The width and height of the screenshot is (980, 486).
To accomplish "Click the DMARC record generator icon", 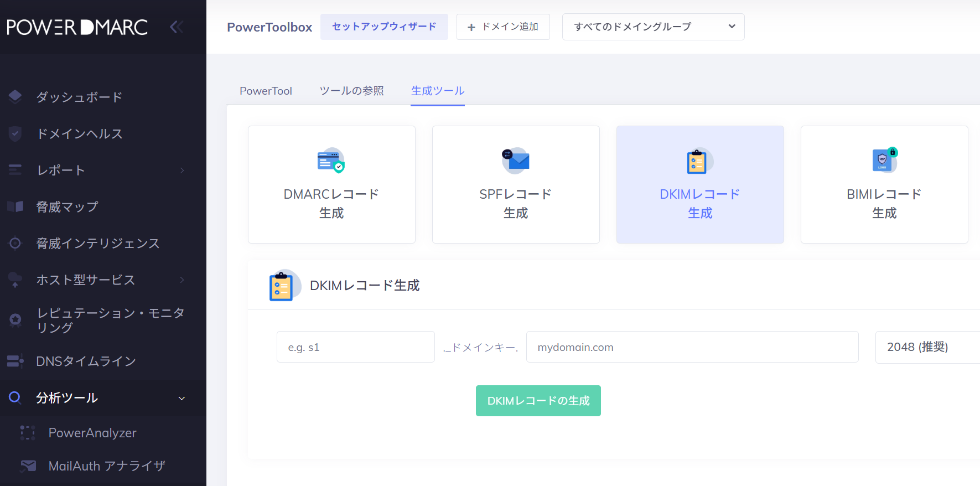I will tap(331, 161).
